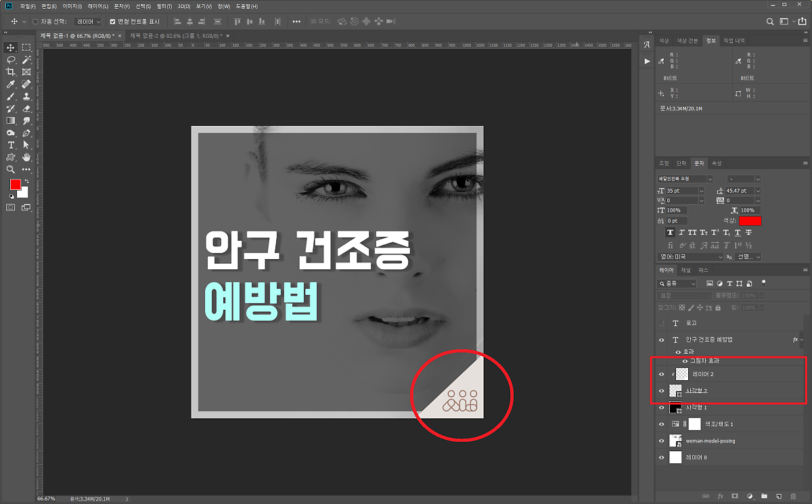The height and width of the screenshot is (504, 812).
Task: Select the 사각형 1 layer
Action: (697, 407)
